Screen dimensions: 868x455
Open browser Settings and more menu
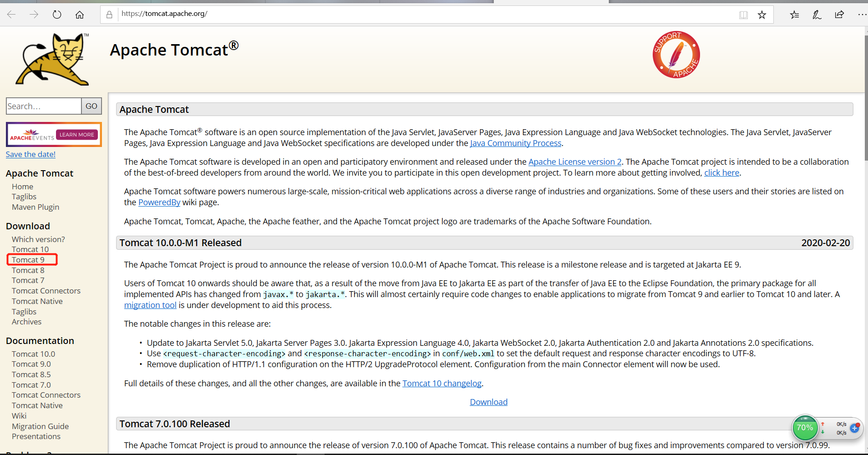point(862,15)
